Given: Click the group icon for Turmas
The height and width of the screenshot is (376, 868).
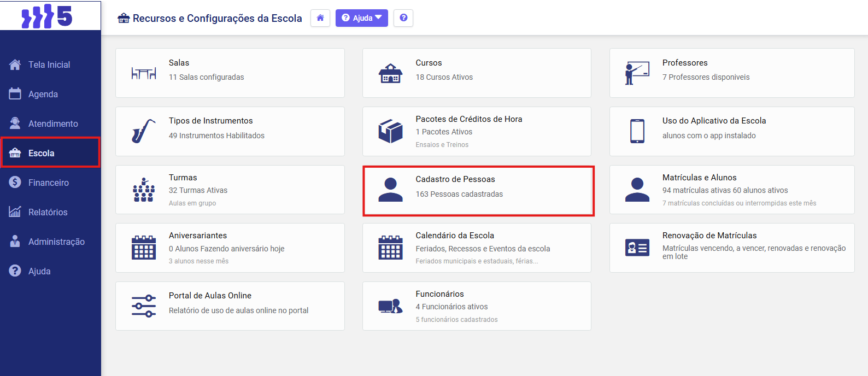Looking at the screenshot, I should pyautogui.click(x=144, y=190).
